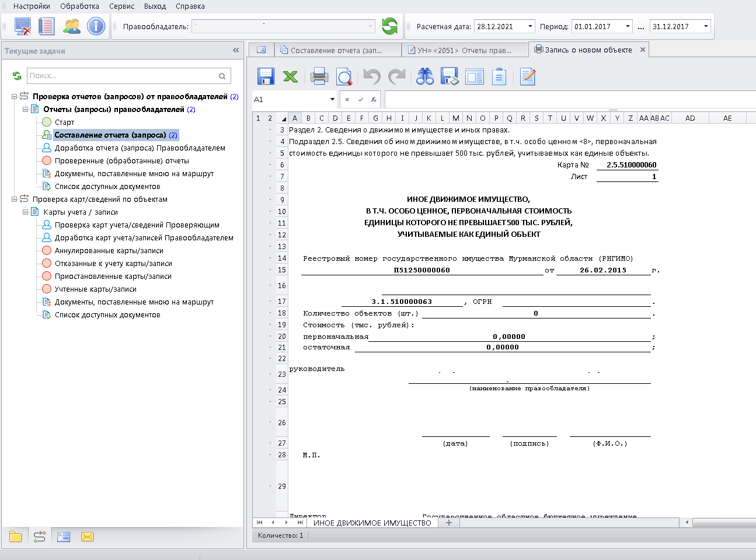The width and height of the screenshot is (756, 560).
Task: Confirm formula entry with the checkmark
Action: [361, 100]
